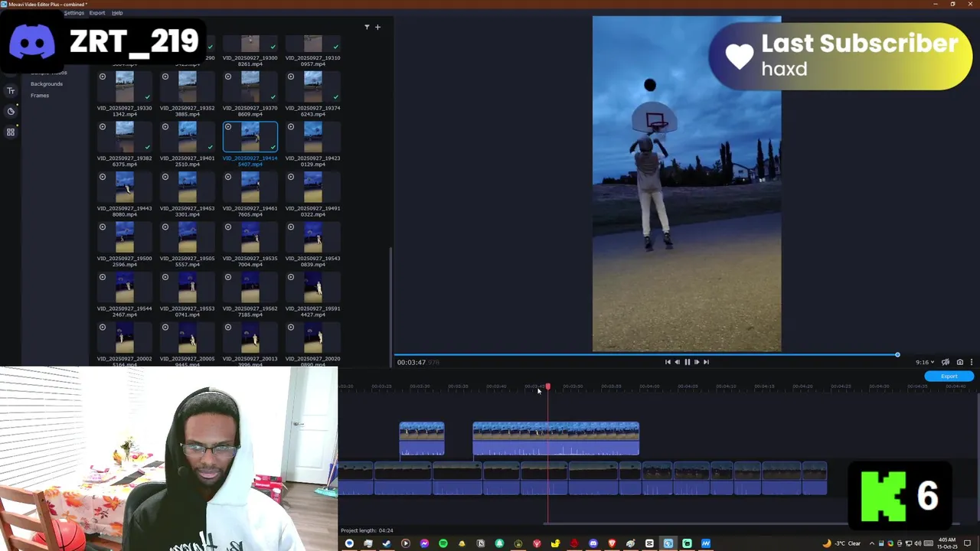The image size is (980, 551).
Task: Select thumbnail VID_20250927_193008261.mp4
Action: (250, 44)
